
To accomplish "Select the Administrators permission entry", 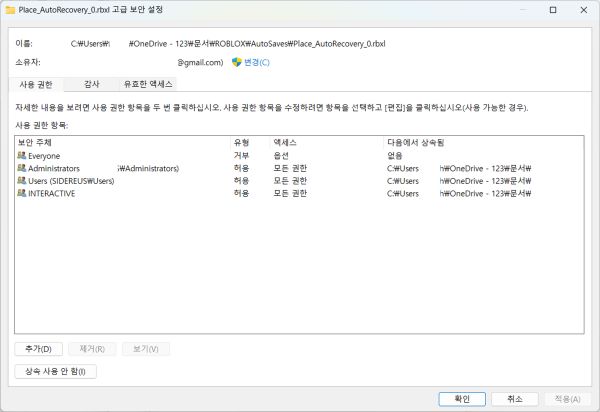I will pyautogui.click(x=299, y=168).
